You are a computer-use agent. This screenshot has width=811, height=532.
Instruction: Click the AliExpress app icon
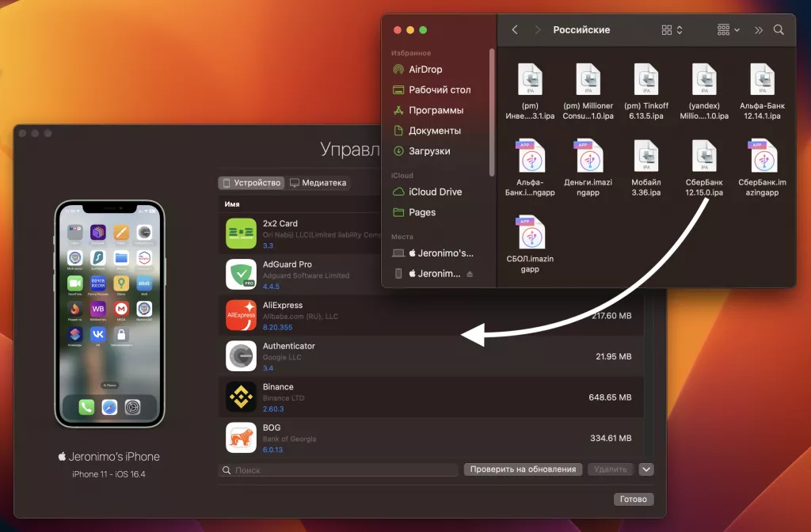click(x=241, y=315)
